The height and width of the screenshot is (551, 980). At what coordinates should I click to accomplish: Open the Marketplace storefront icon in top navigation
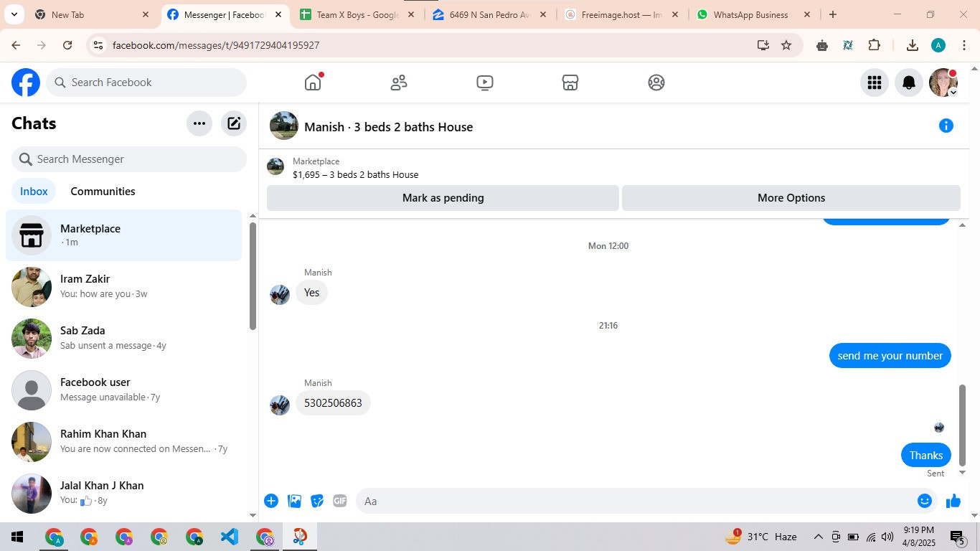[570, 83]
